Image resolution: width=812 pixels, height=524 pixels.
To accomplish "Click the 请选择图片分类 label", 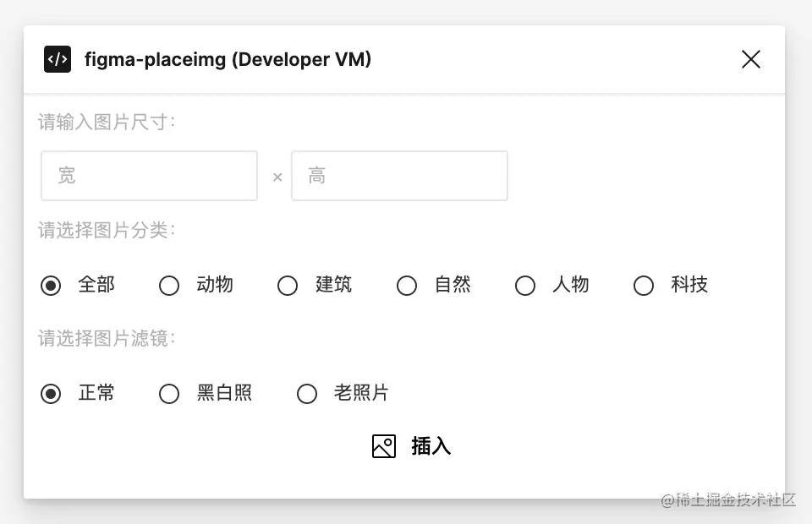I will 107,231.
